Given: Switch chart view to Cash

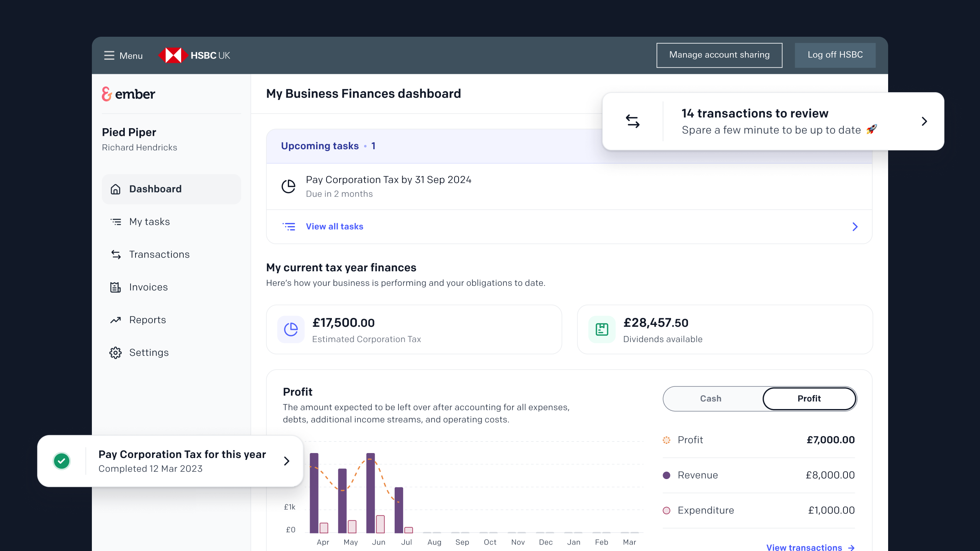Looking at the screenshot, I should 710,399.
